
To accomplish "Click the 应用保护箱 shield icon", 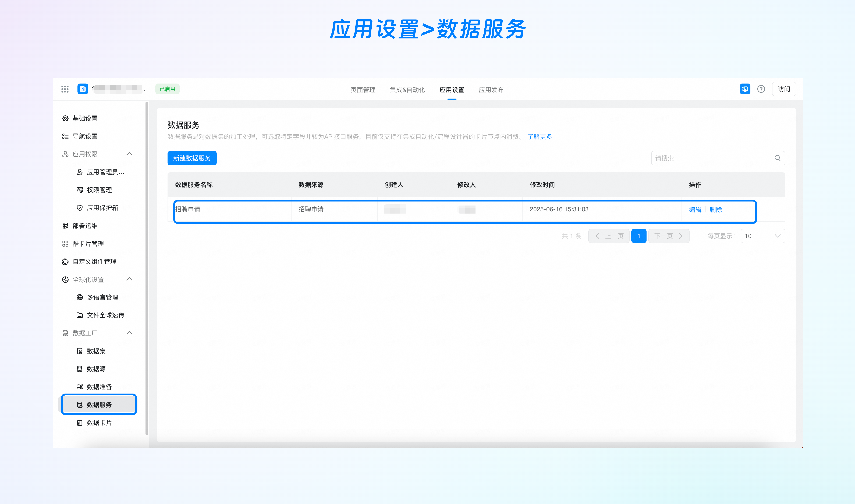I will (x=80, y=208).
